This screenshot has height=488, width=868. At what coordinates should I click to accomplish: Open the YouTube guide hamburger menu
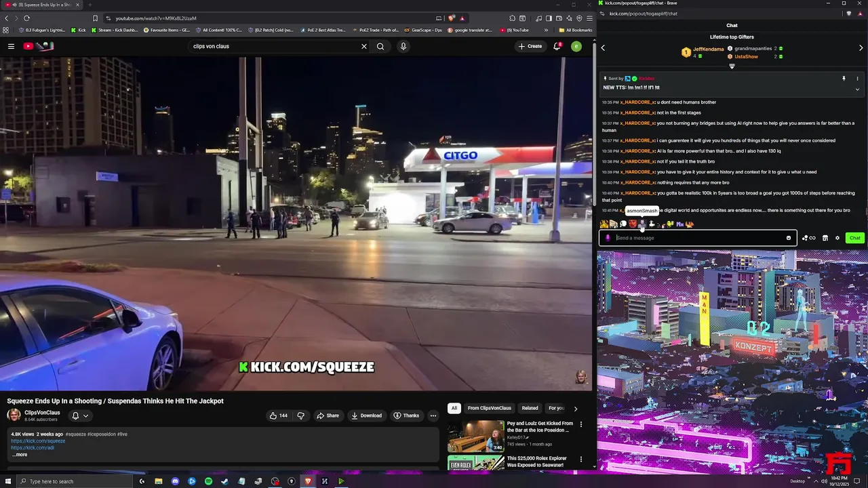click(x=11, y=46)
